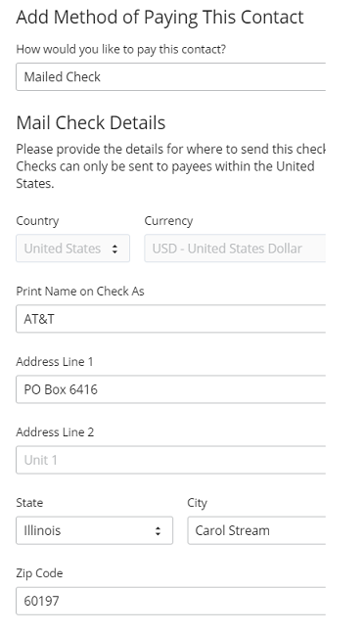Click the State label
This screenshot has width=364, height=633.
29,503
